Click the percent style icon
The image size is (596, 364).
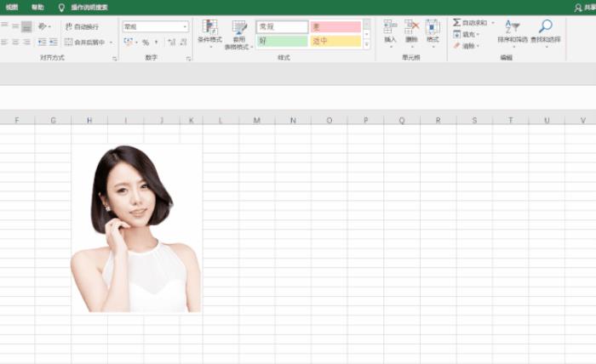click(x=146, y=42)
